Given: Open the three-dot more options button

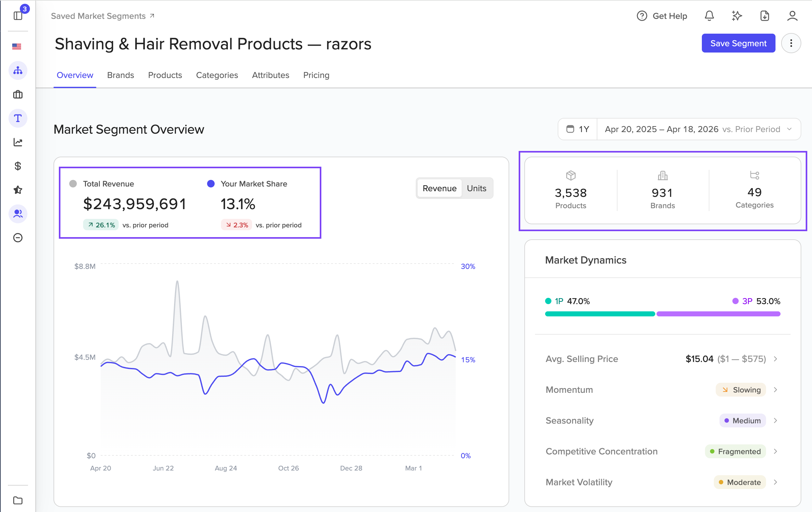Looking at the screenshot, I should [x=791, y=43].
